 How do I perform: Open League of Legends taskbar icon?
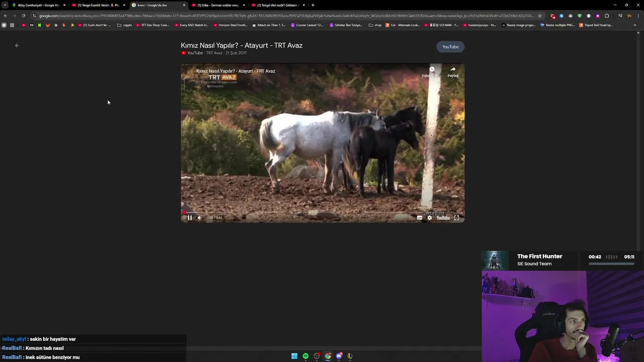350,356
